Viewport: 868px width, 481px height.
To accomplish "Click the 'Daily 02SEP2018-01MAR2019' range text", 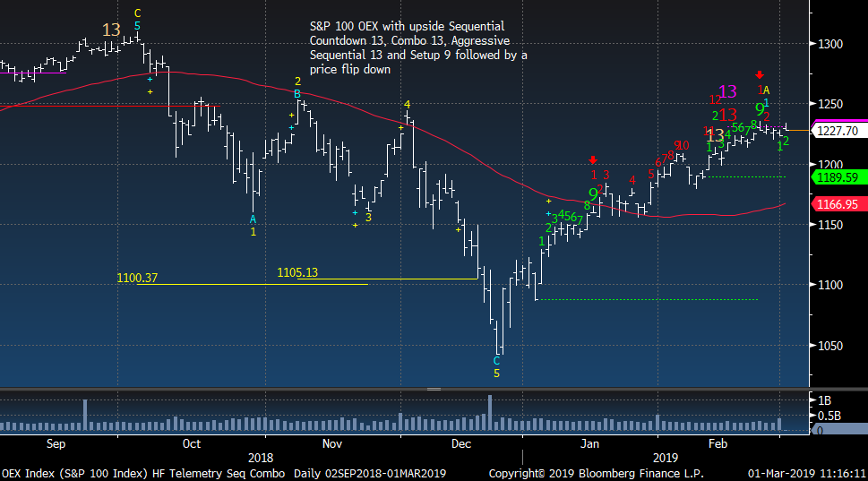I will 370,474.
